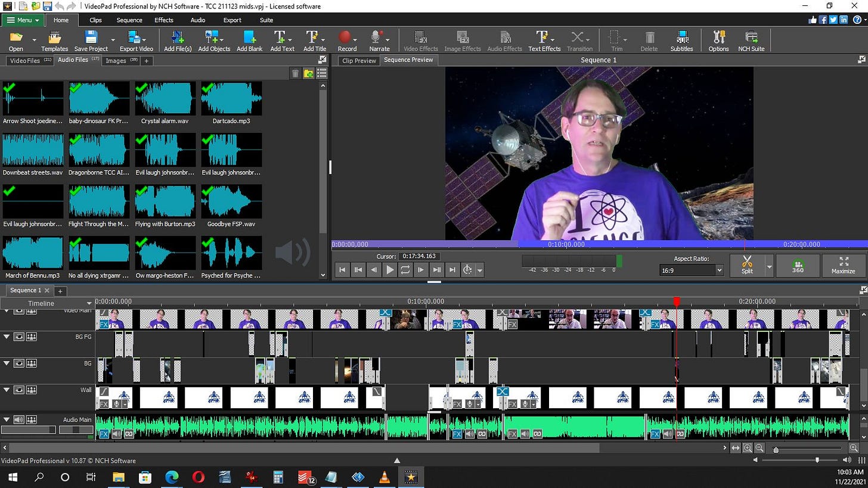The image size is (868, 488).
Task: Open Text Effects in the toolbar
Action: click(544, 41)
